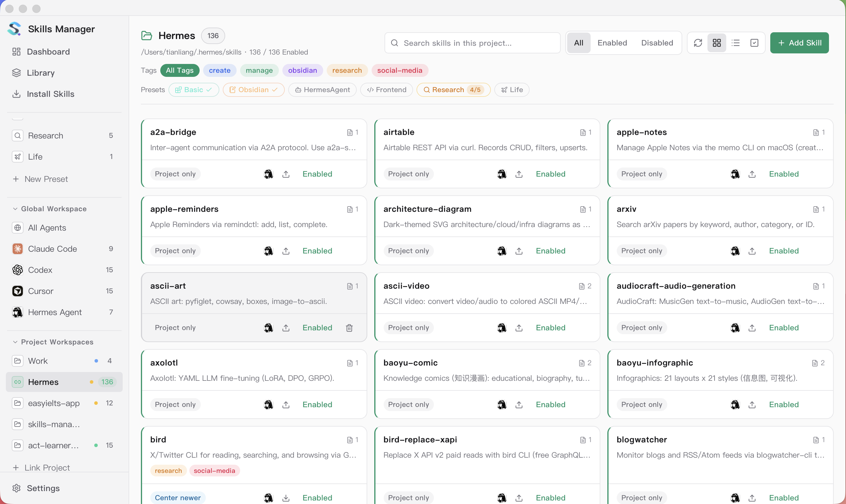The width and height of the screenshot is (846, 504).
Task: Open Settings in sidebar
Action: point(64,488)
